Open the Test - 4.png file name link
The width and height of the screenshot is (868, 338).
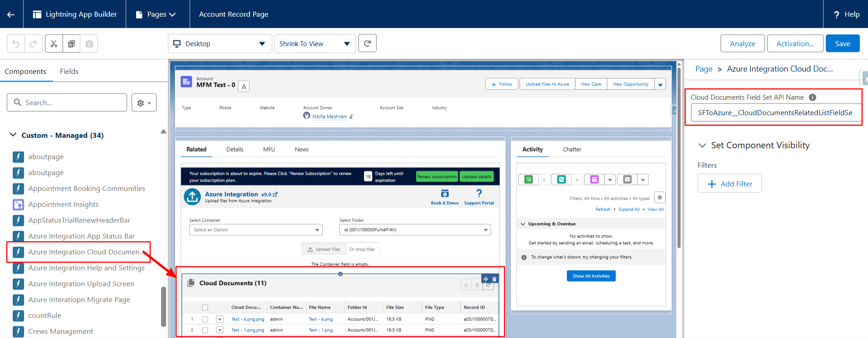[x=320, y=319]
